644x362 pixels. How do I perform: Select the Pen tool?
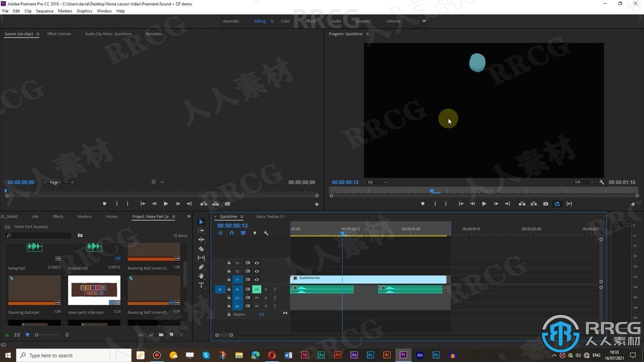201,267
